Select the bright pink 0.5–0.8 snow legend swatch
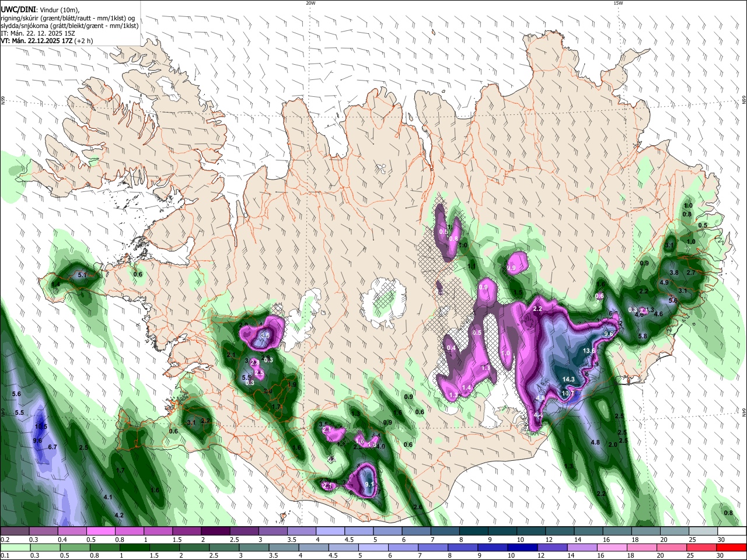Image resolution: width=747 pixels, height=560 pixels. tap(100, 531)
